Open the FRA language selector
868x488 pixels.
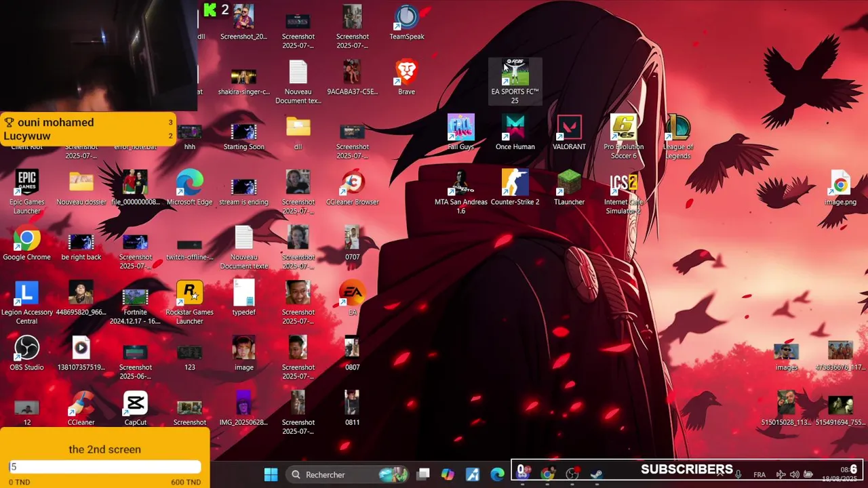click(x=759, y=475)
